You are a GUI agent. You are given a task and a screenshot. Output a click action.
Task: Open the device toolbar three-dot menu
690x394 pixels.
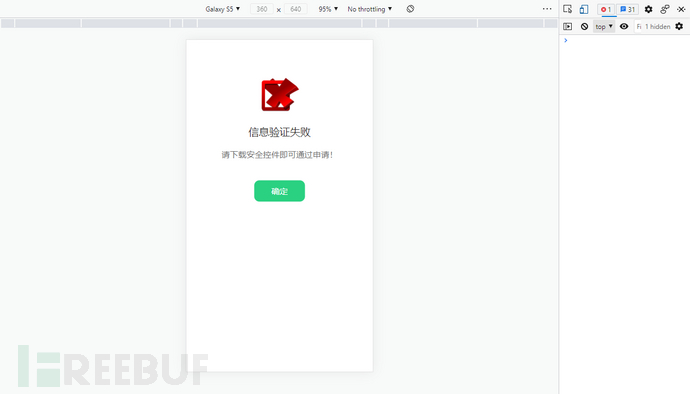(547, 9)
